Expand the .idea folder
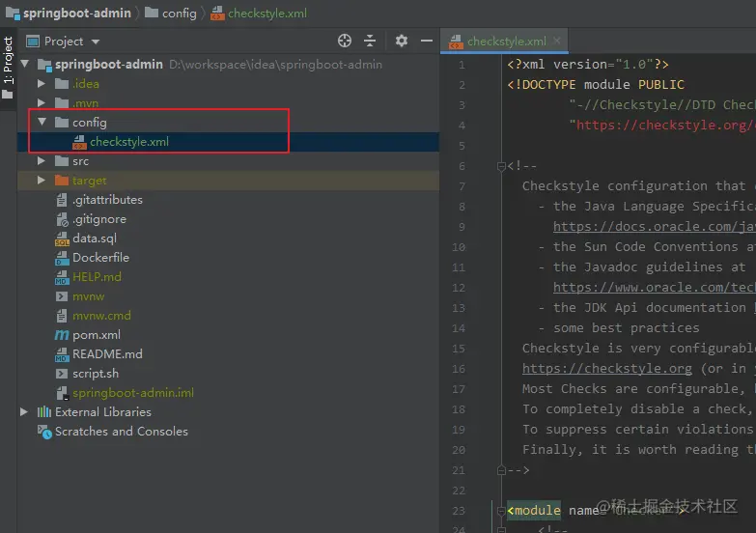Image resolution: width=756 pixels, height=533 pixels. [42, 83]
